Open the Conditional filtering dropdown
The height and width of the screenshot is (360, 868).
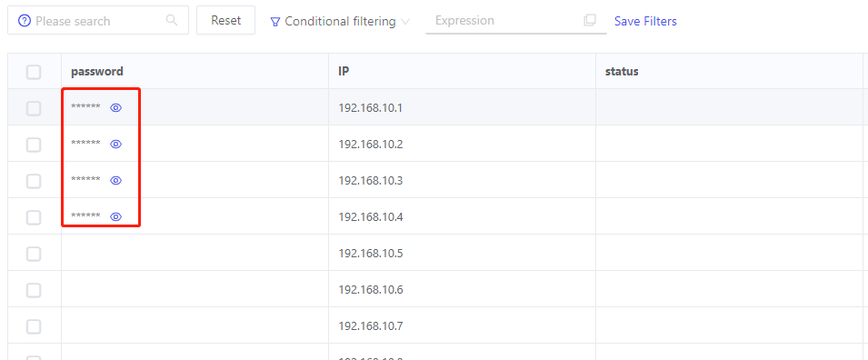340,22
